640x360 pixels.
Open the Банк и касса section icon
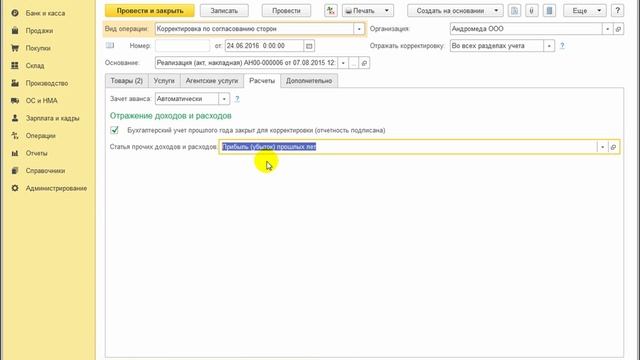15,13
